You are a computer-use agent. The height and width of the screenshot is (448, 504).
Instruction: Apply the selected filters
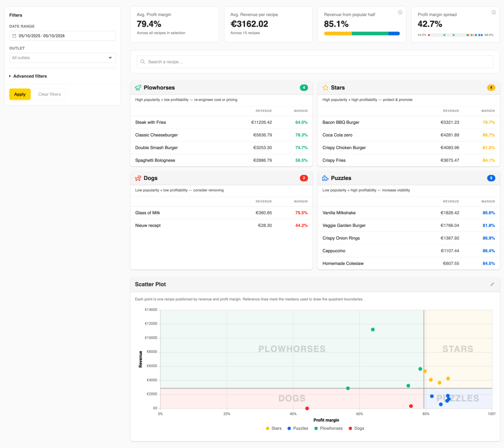(20, 94)
